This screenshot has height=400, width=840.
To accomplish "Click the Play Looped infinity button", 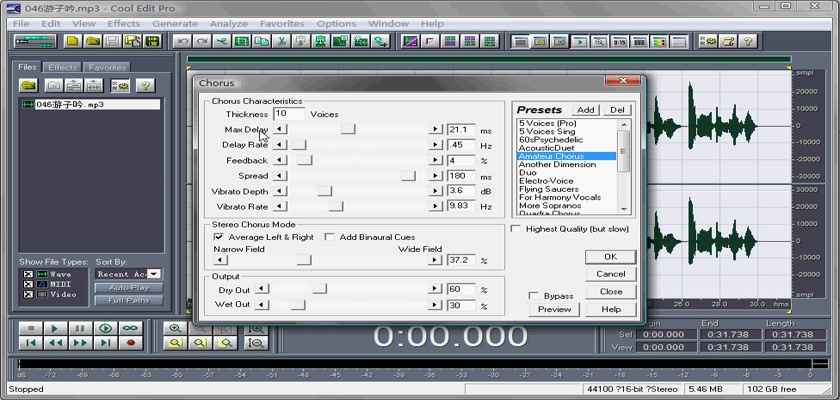I will pos(130,328).
